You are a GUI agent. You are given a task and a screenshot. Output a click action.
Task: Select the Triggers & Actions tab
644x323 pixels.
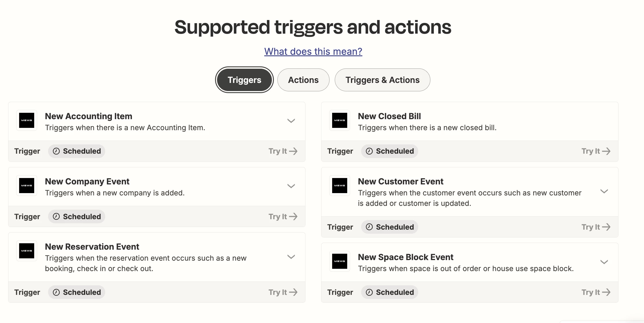pyautogui.click(x=382, y=80)
